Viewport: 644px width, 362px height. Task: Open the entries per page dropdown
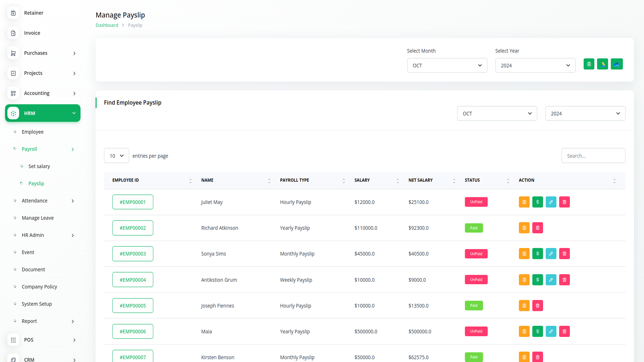[116, 156]
